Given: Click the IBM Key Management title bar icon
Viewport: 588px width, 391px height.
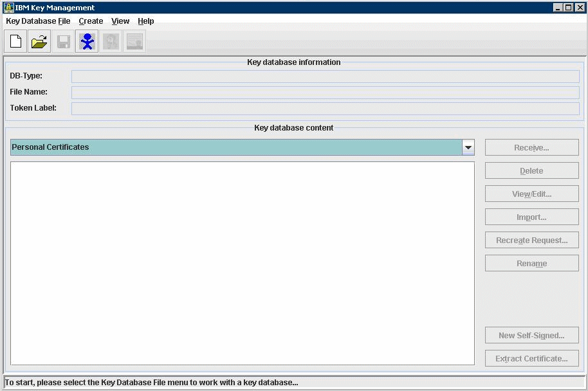Looking at the screenshot, I should pos(8,8).
